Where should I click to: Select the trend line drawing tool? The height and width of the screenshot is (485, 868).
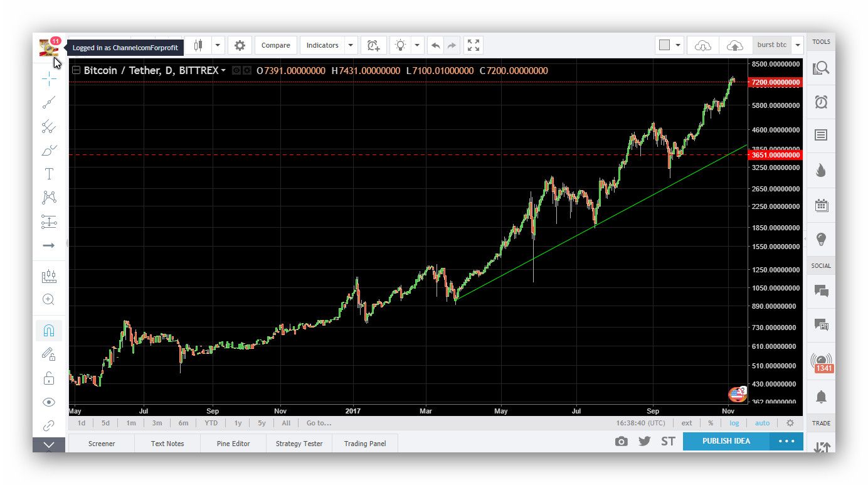coord(49,102)
